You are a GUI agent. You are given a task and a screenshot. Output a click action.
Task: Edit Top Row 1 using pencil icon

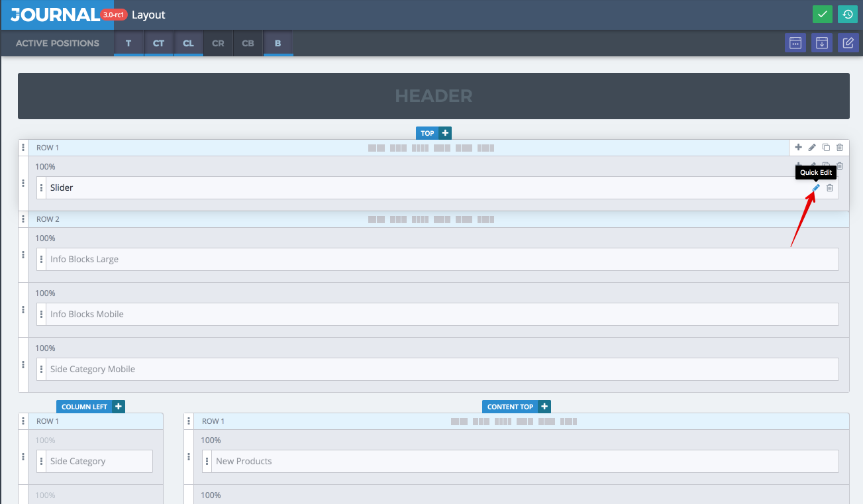point(812,148)
